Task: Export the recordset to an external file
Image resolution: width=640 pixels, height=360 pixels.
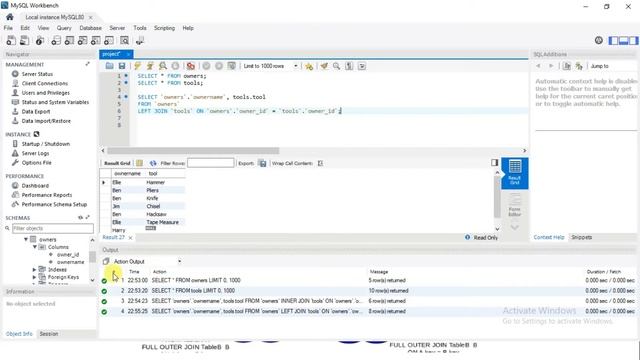Action: (x=262, y=163)
